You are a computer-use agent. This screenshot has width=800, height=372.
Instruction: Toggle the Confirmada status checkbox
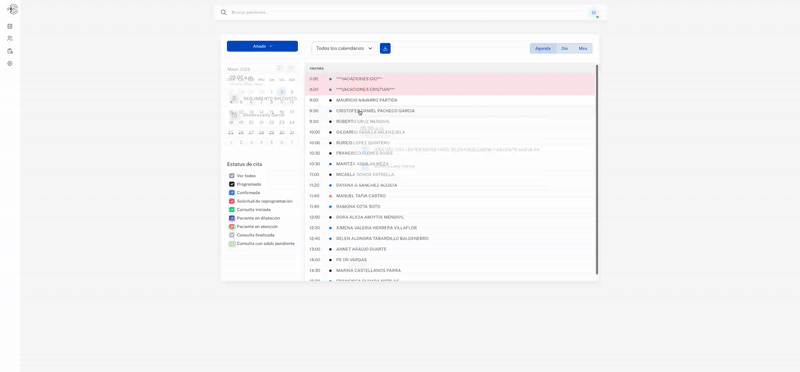point(232,193)
